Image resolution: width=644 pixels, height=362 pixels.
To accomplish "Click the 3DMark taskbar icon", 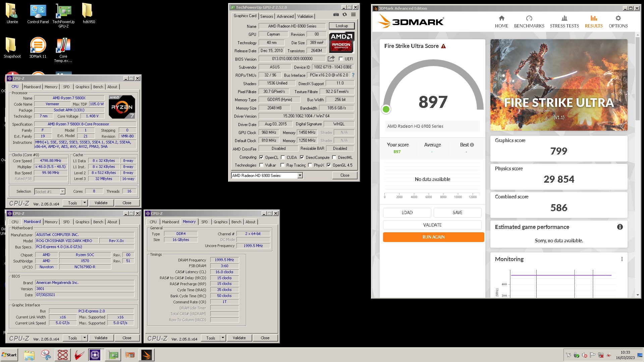I will 147,355.
